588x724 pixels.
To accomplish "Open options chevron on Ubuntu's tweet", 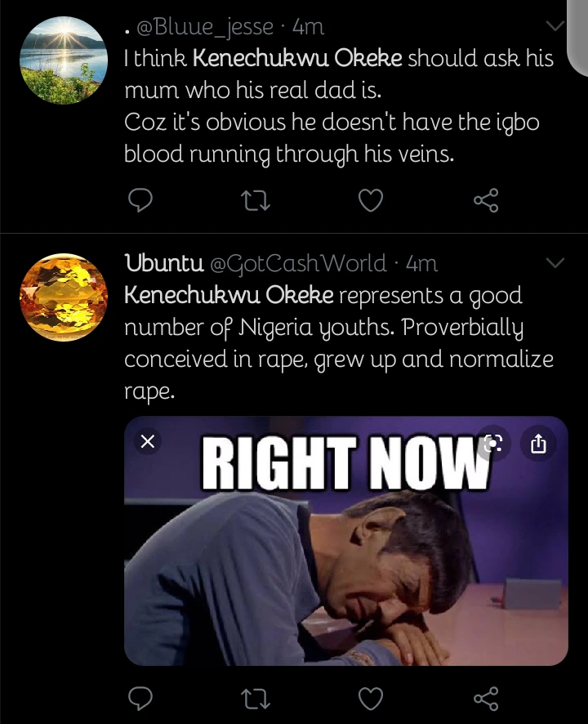I will [x=555, y=263].
